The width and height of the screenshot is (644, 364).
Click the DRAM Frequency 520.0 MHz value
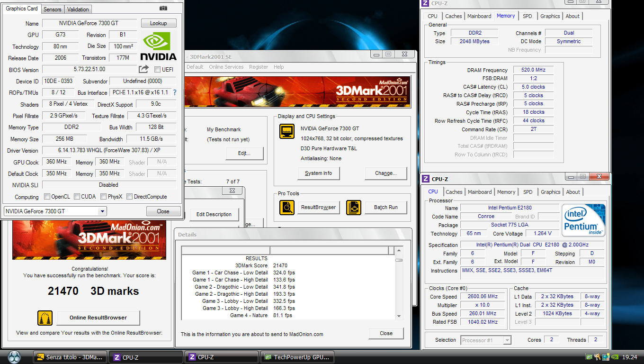click(x=533, y=70)
